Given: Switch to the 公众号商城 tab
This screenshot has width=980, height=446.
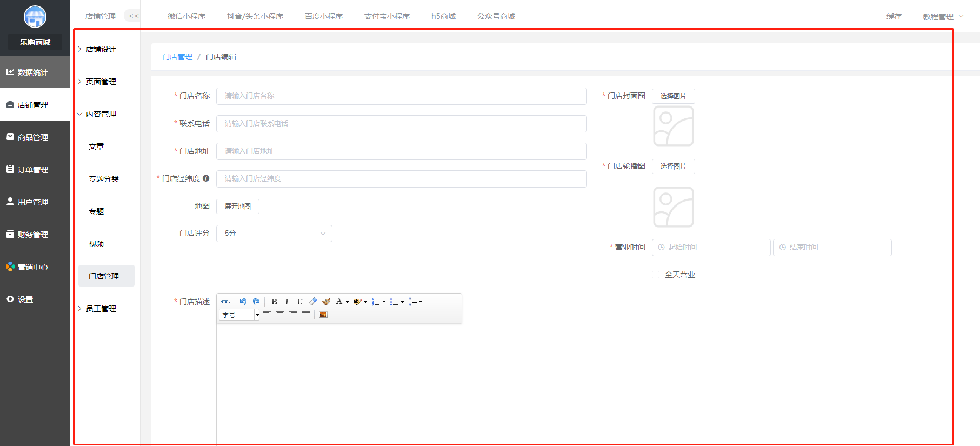Looking at the screenshot, I should (x=496, y=17).
